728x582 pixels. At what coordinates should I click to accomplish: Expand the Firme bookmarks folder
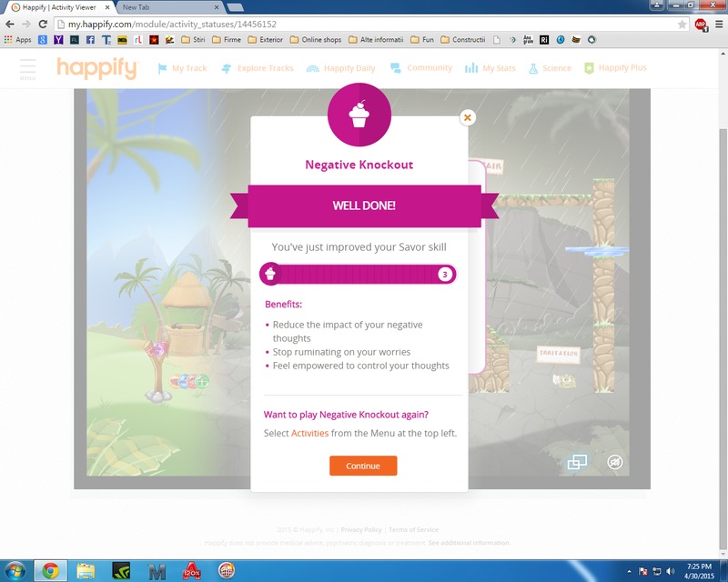point(227,40)
